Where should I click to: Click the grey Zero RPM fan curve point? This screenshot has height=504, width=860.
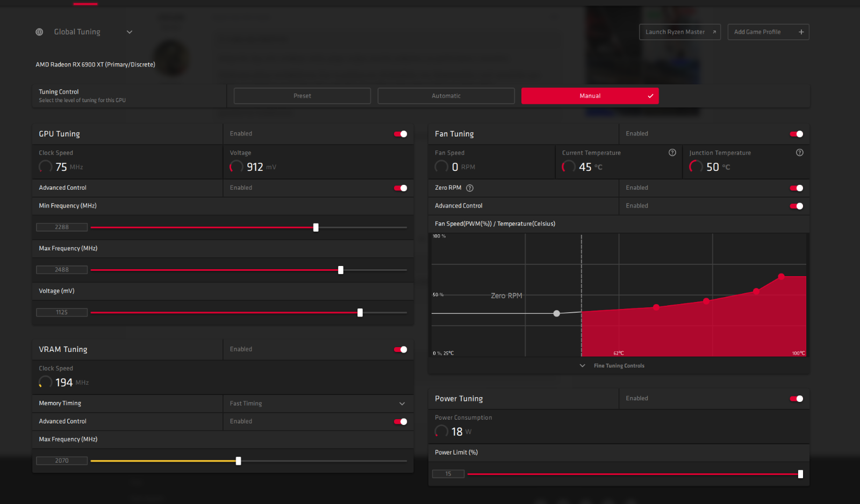[557, 313]
